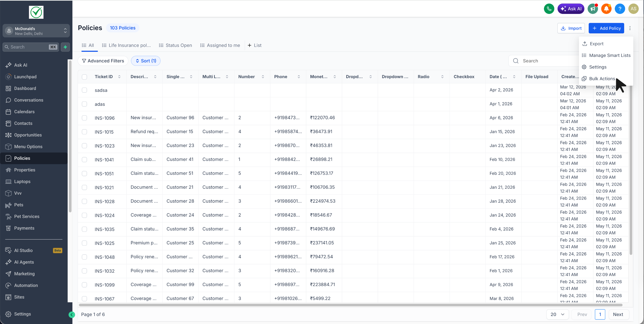
Task: Expand the McDonald's location switcher
Action: click(36, 31)
